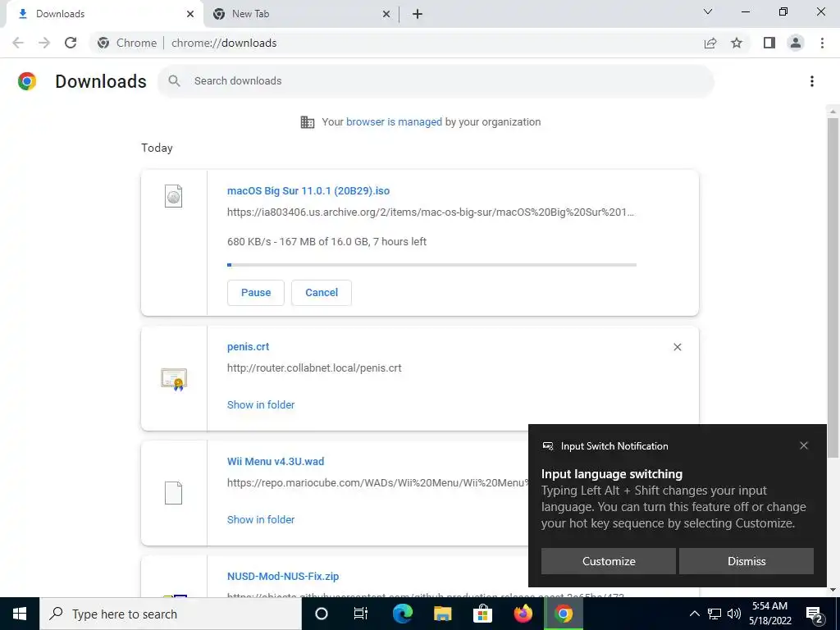This screenshot has height=630, width=840.
Task: Open Cortana circle icon on taskbar
Action: (322, 614)
